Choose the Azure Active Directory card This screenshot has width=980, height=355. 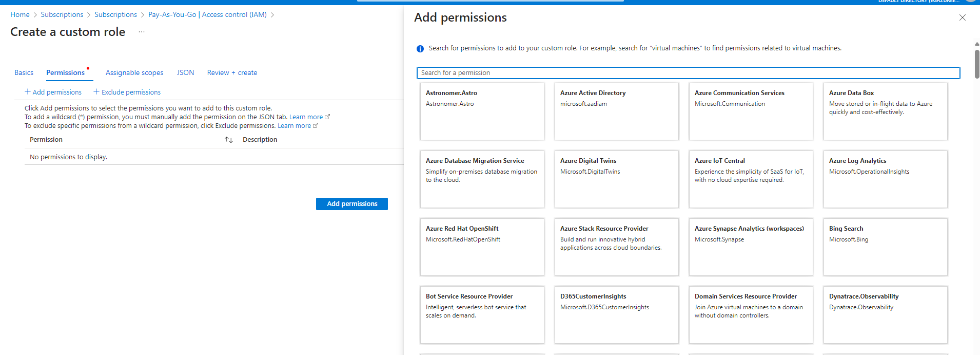[x=617, y=111]
